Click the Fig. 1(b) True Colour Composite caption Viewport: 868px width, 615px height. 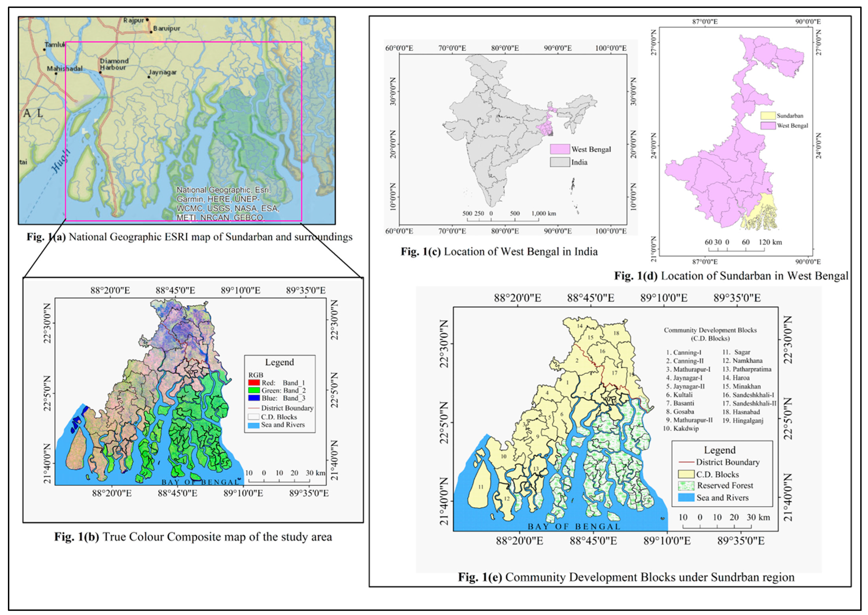click(193, 537)
